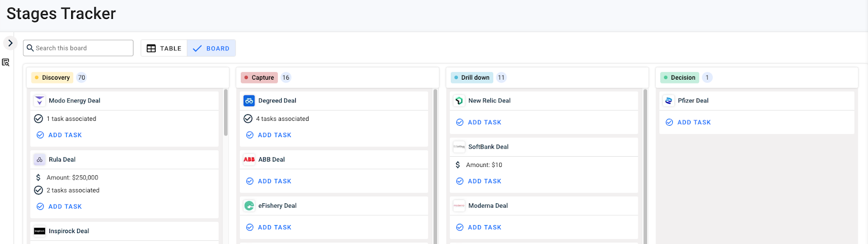The height and width of the screenshot is (244, 868).
Task: Click the Degreed logo icon
Action: 249,100
